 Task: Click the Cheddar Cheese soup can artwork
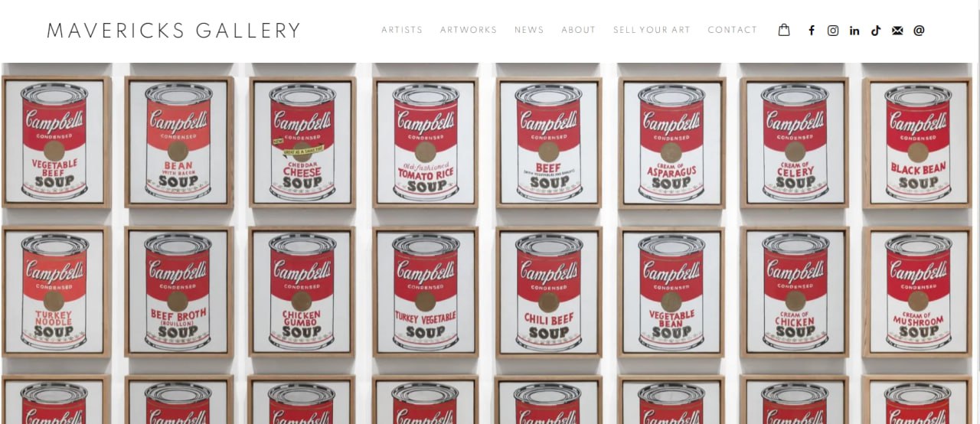tap(302, 142)
